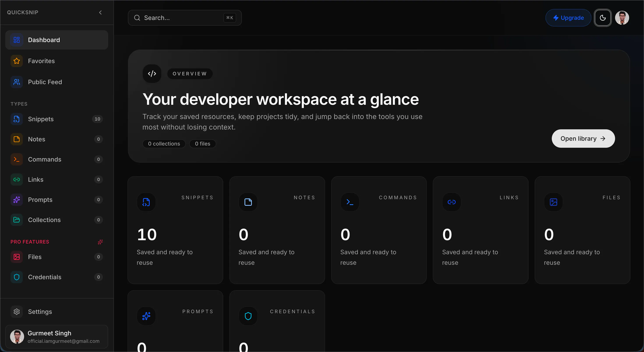Screen dimensions: 644x352
Task: Click the ⌘K shortcut hint
Action: (230, 18)
